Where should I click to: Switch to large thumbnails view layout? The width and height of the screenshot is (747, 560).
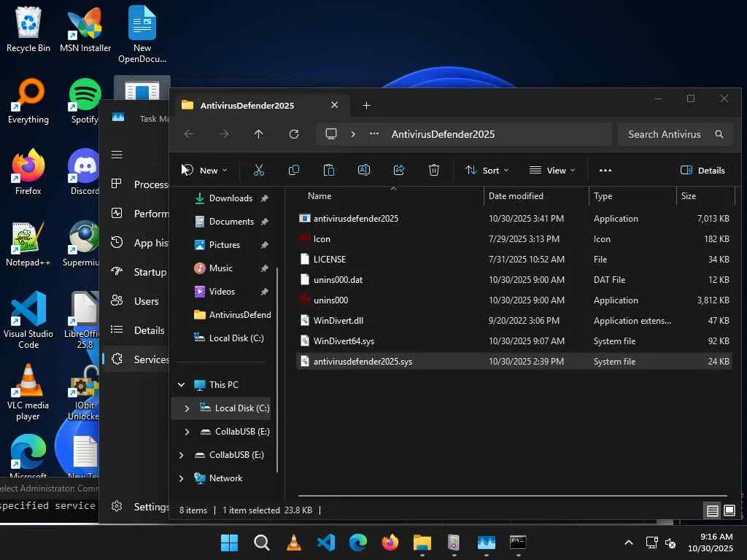click(729, 510)
